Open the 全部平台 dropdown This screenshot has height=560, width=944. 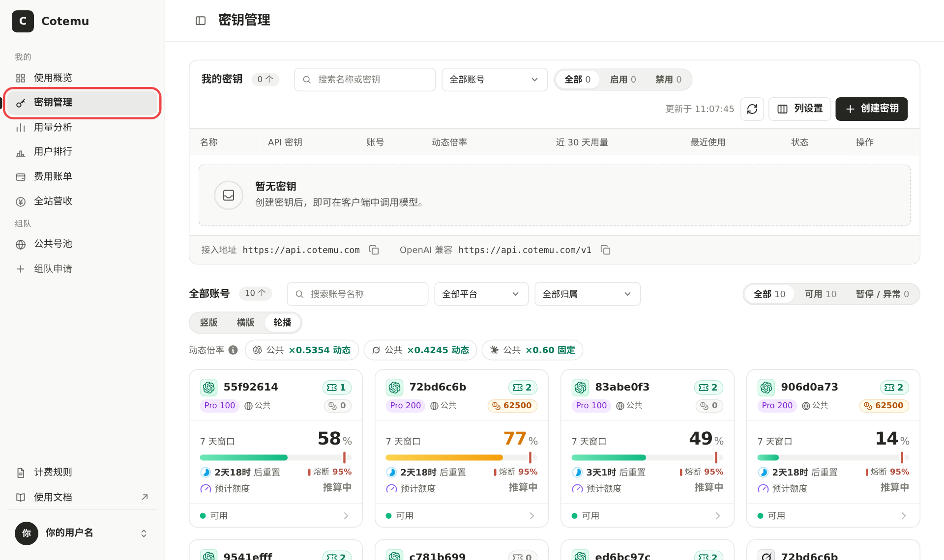[481, 294]
